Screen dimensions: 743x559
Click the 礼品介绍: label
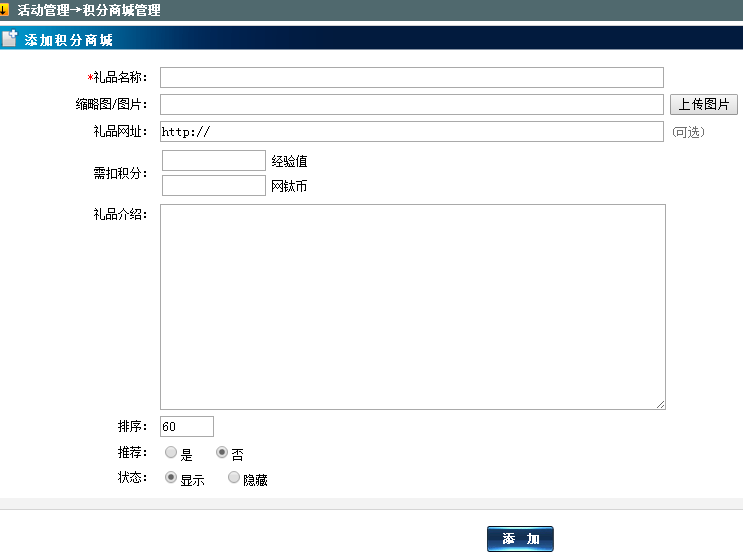click(x=120, y=215)
